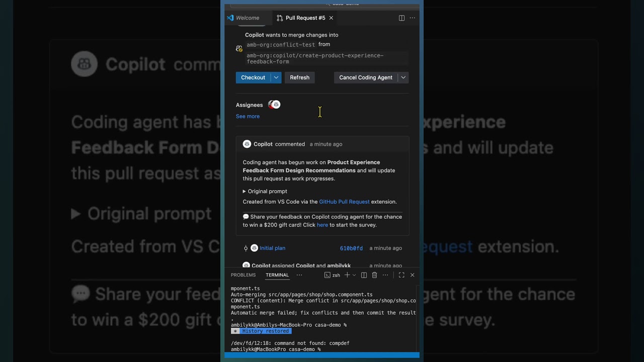The width and height of the screenshot is (644, 362).
Task: Open the Checkout dropdown arrow
Action: tap(276, 77)
